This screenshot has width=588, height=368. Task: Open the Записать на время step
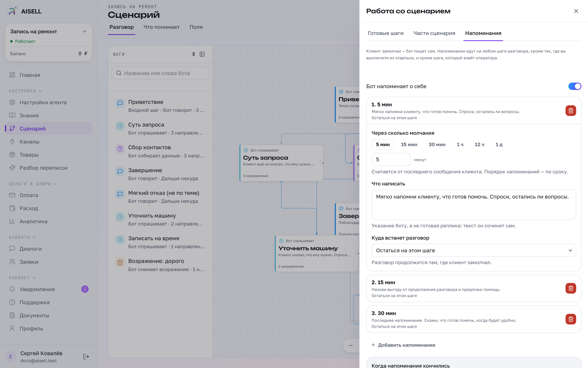click(x=160, y=242)
